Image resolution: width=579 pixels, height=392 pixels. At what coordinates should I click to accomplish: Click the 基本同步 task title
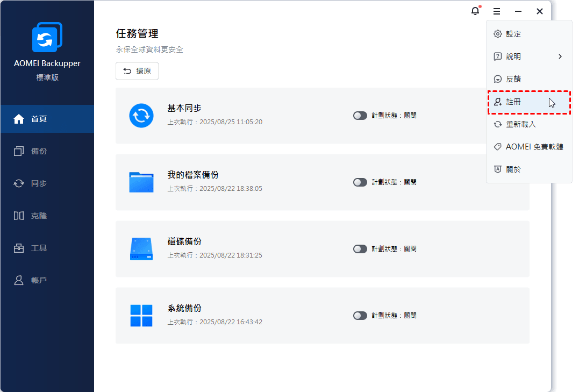(x=184, y=108)
